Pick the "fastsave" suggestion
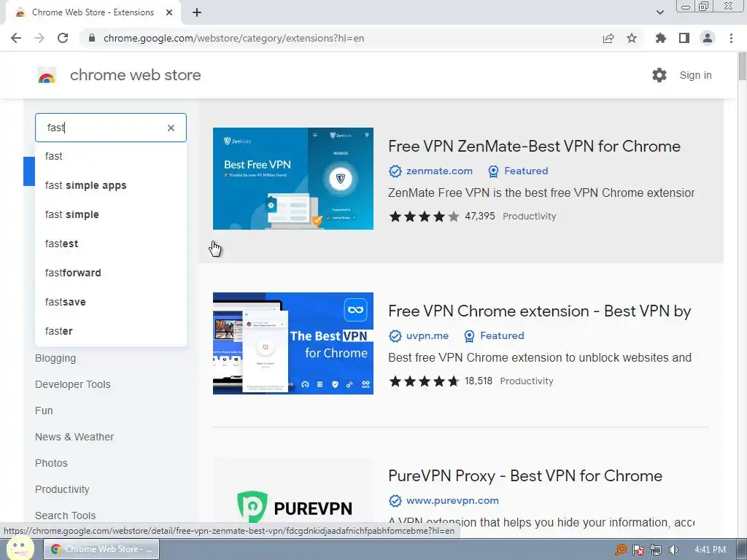This screenshot has width=747, height=560. [x=111, y=302]
